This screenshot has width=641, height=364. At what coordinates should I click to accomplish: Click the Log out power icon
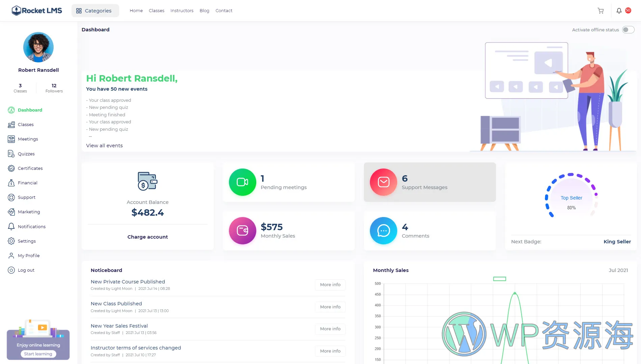coord(11,270)
